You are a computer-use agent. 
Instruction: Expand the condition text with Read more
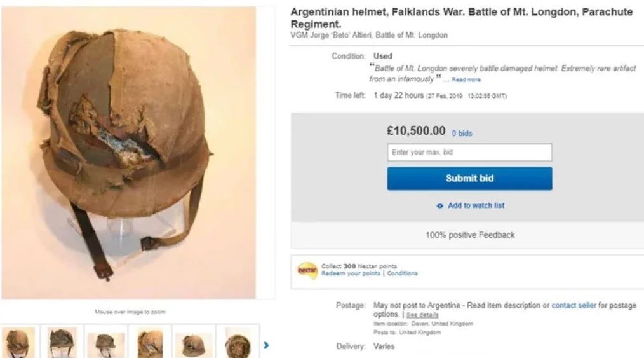[466, 80]
